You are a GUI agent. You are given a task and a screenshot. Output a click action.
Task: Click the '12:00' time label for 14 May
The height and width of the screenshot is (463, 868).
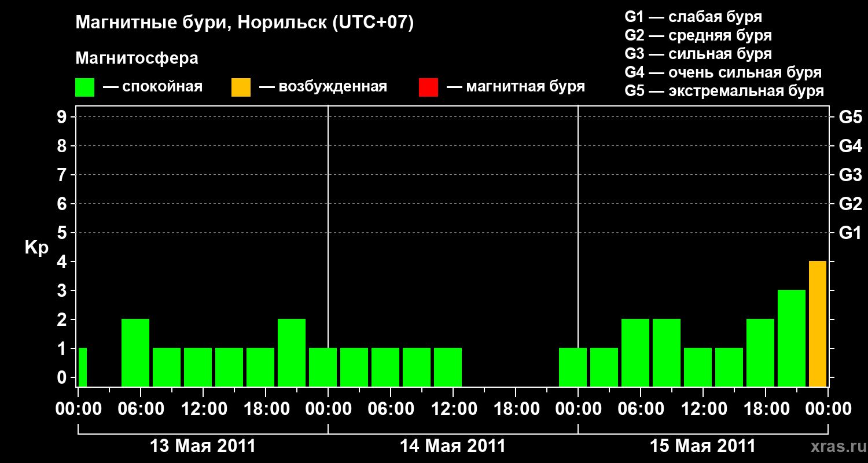point(453,409)
